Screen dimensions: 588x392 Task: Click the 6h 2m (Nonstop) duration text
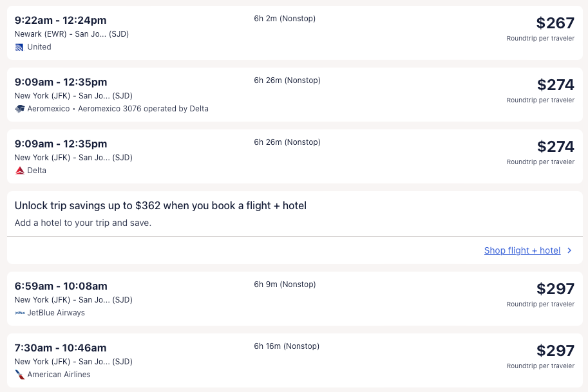(285, 19)
